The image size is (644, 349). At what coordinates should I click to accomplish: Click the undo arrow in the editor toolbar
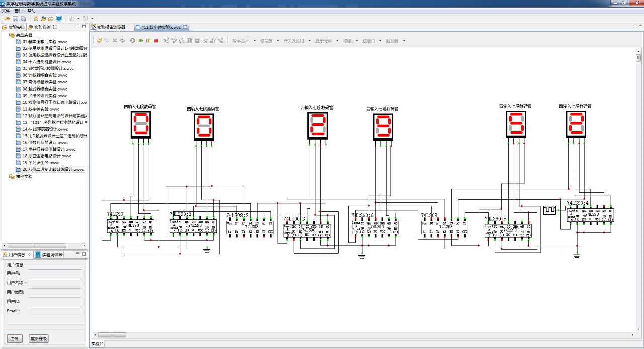coord(99,40)
